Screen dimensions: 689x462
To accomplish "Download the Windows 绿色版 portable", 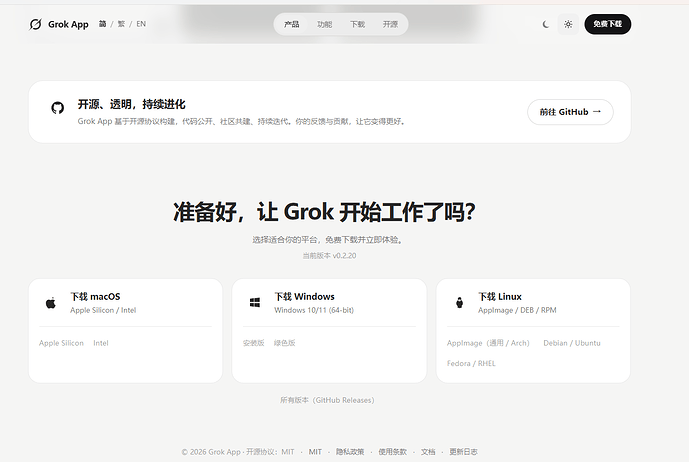I will pyautogui.click(x=284, y=343).
